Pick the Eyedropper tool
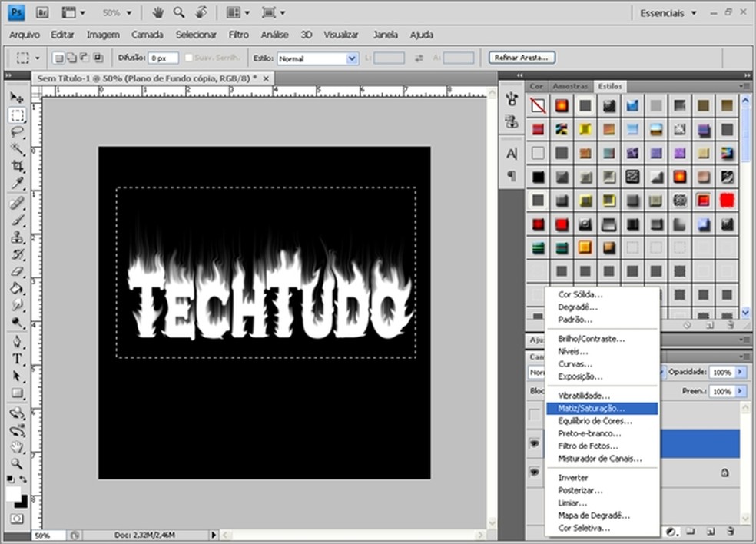 [x=17, y=183]
